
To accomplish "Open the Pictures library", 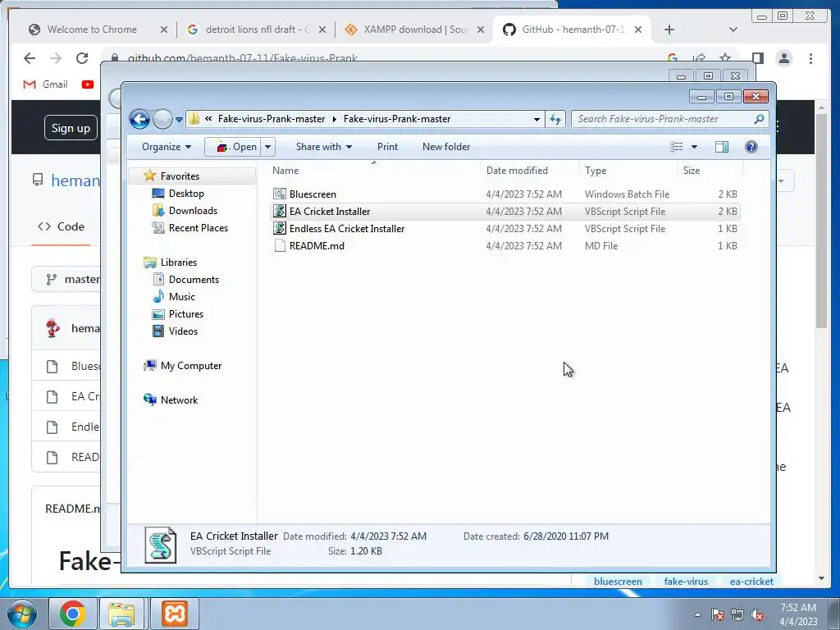I will pyautogui.click(x=186, y=314).
